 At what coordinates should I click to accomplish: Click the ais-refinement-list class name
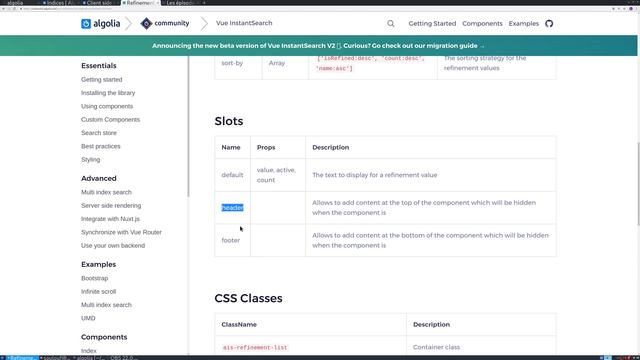(x=255, y=347)
